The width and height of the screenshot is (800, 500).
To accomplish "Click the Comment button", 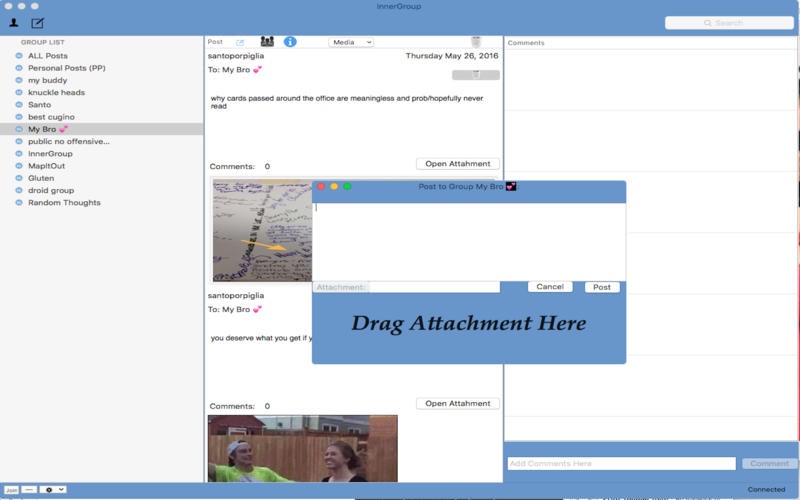I will click(x=769, y=463).
